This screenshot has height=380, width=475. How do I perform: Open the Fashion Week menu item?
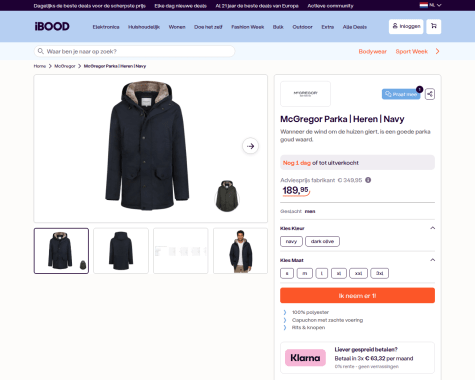(248, 27)
